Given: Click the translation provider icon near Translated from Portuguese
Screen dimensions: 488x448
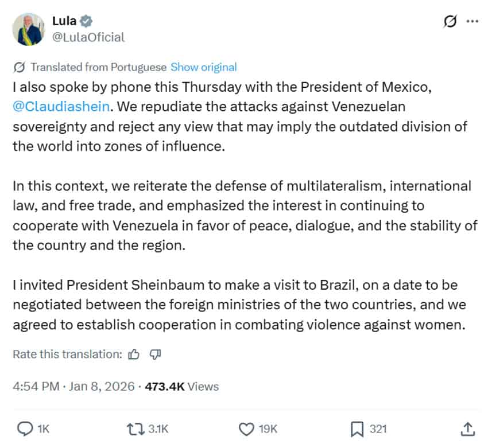Looking at the screenshot, I should (19, 67).
